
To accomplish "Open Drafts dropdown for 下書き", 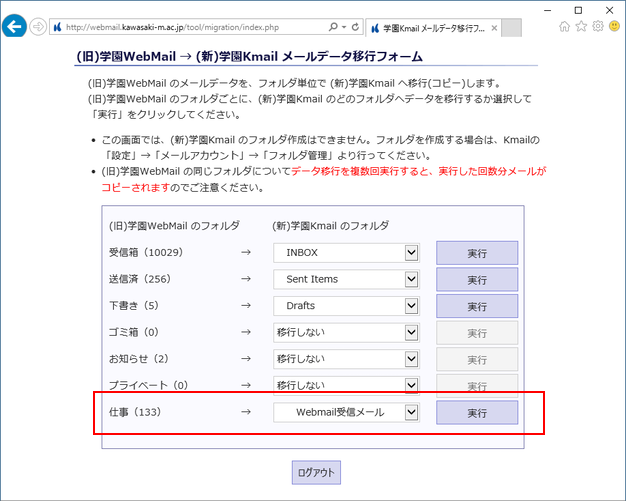I will pos(346,306).
